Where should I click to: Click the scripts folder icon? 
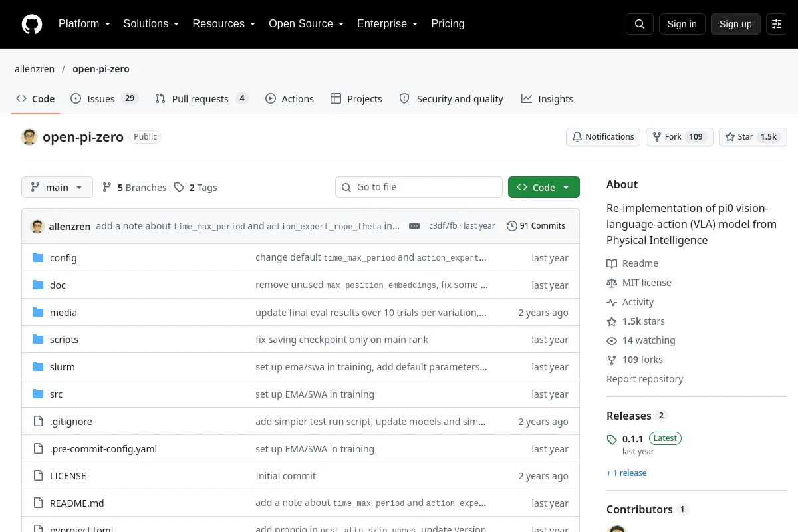point(38,339)
